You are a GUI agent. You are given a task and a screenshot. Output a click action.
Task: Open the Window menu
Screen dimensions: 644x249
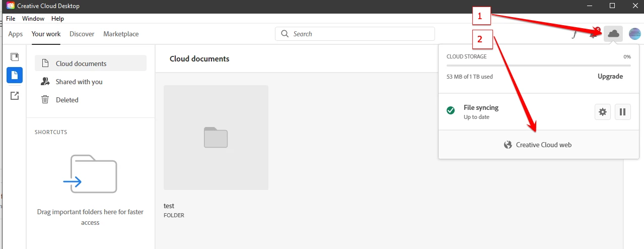coord(33,19)
